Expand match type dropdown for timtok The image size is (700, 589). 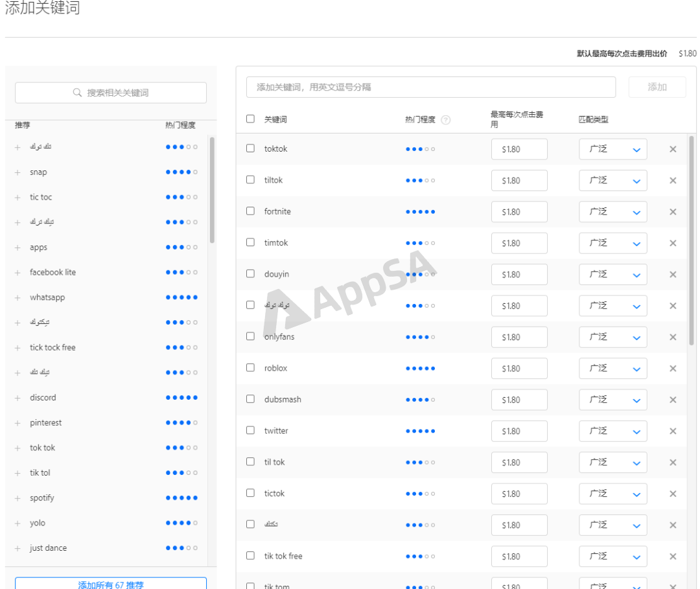[613, 243]
